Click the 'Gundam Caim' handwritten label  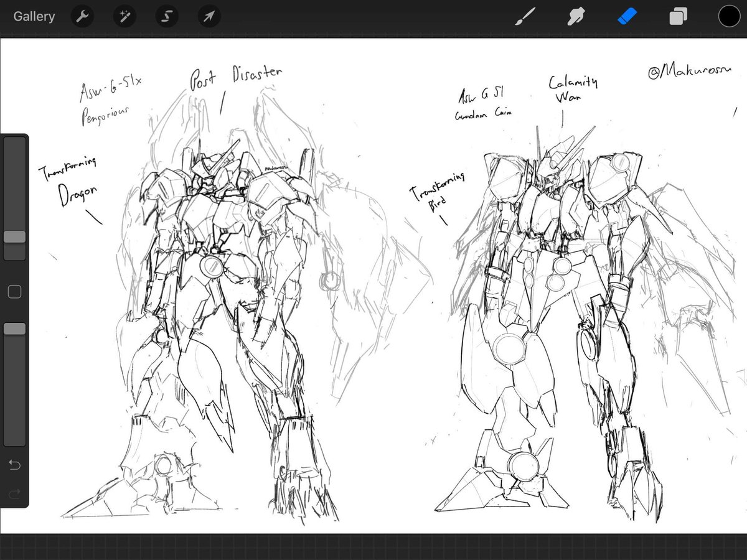[x=483, y=114]
